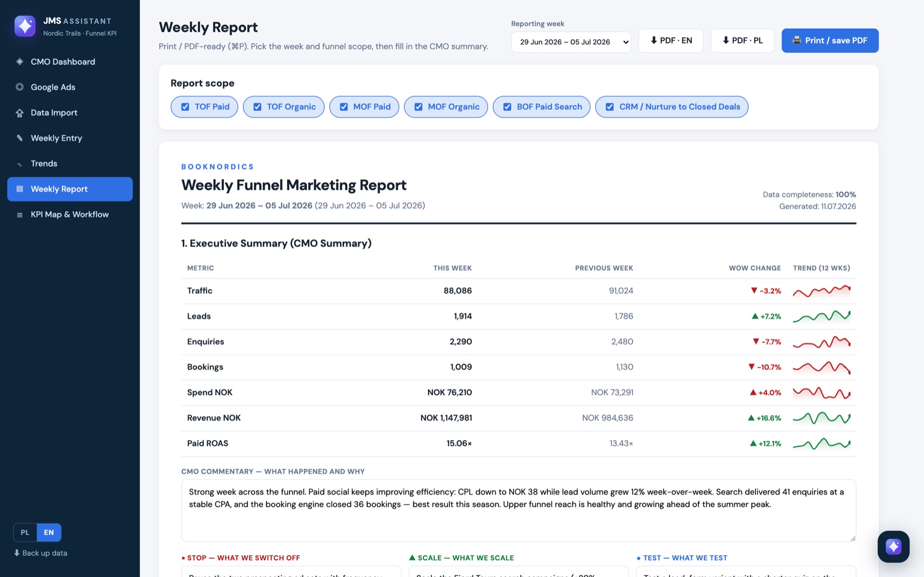This screenshot has height=577, width=924.
Task: Click the CMO Dashboard diamond icon
Action: pos(20,61)
